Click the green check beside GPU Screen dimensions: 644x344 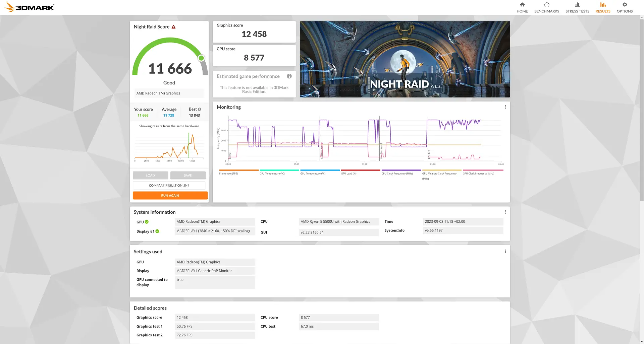point(147,222)
